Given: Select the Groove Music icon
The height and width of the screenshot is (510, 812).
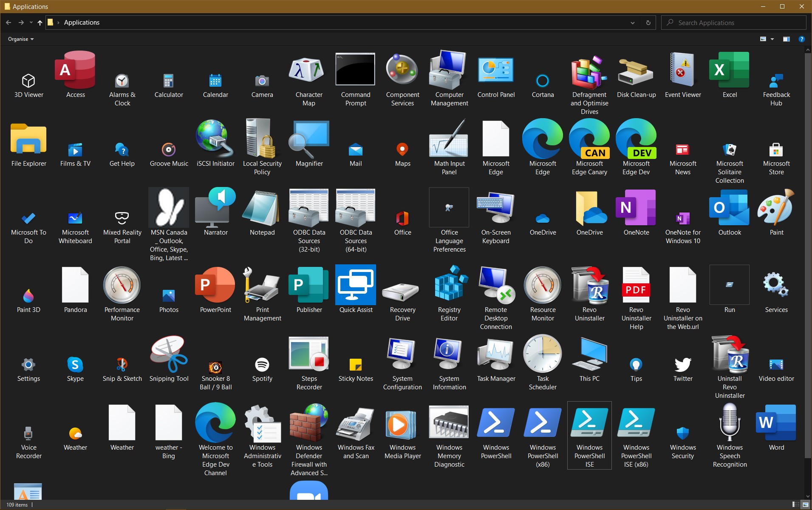Looking at the screenshot, I should click(x=169, y=149).
